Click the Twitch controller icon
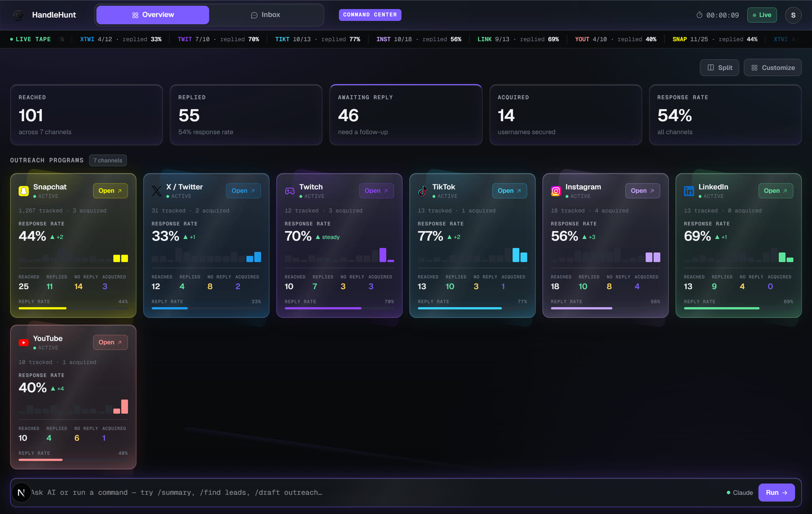This screenshot has width=812, height=514. (x=290, y=191)
